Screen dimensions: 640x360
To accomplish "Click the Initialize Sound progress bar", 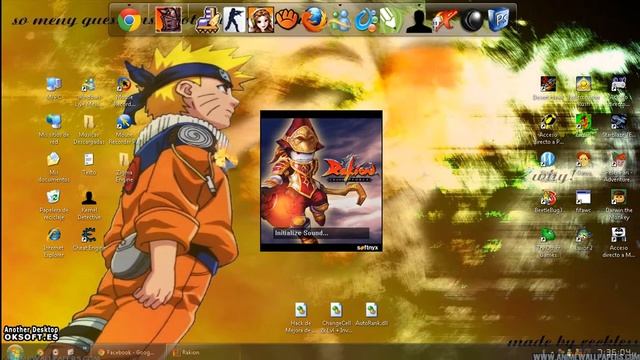I will pos(321,233).
